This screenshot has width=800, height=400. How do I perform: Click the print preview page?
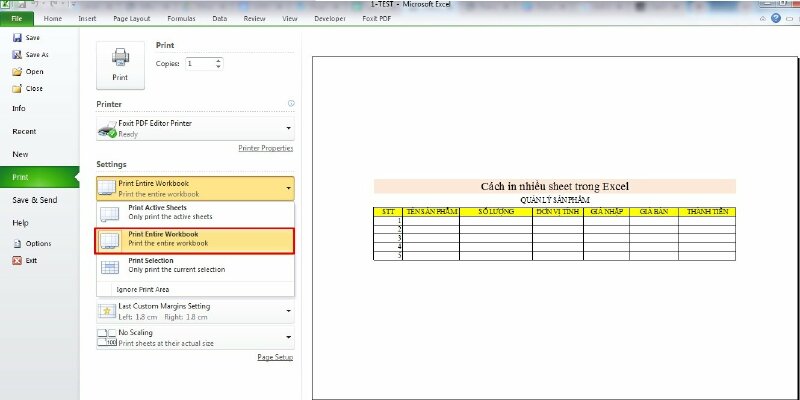click(x=555, y=228)
